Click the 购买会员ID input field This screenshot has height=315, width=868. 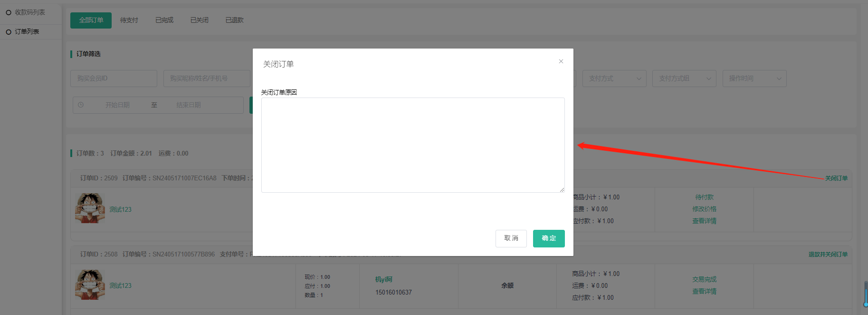pos(114,79)
